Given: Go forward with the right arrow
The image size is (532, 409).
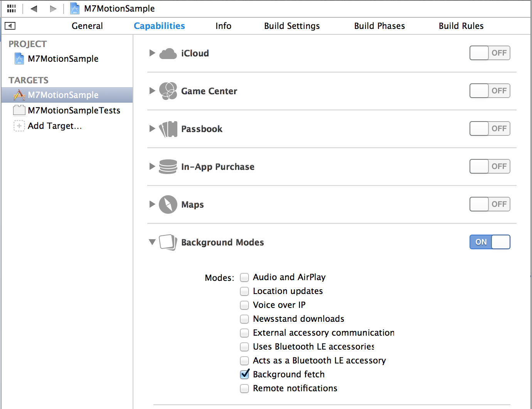Looking at the screenshot, I should [53, 8].
